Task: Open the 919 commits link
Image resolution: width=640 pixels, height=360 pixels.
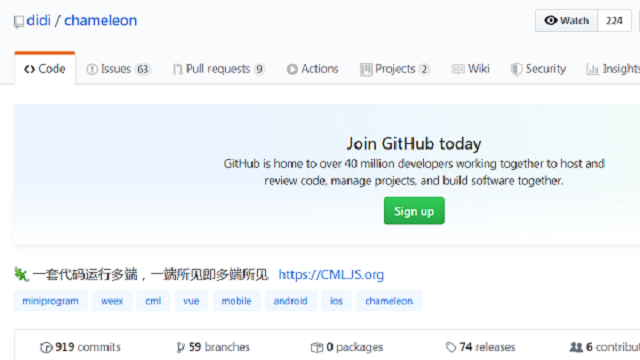Action: click(x=80, y=347)
